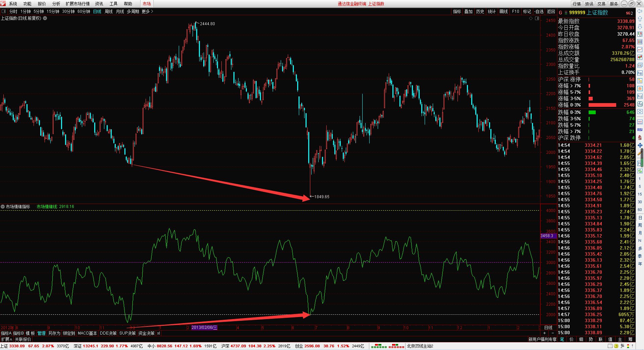Expand the 扩展∧ panel at bottom left
Viewport: 644px width, 350px height.
7,339
